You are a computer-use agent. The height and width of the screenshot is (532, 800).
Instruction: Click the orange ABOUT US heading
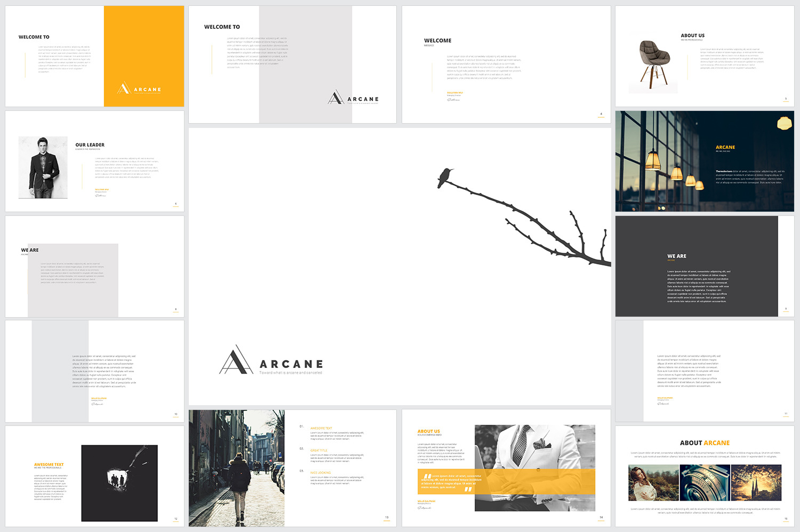click(x=429, y=431)
